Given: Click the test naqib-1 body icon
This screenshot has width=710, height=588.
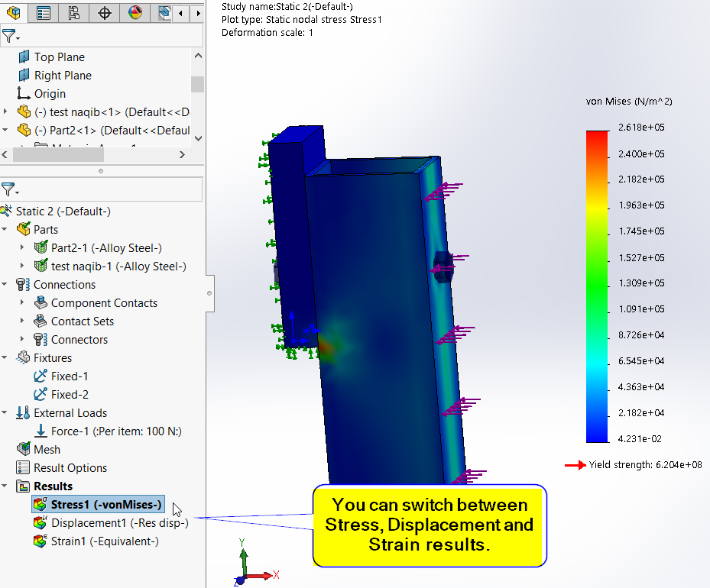Looking at the screenshot, I should click(x=41, y=266).
